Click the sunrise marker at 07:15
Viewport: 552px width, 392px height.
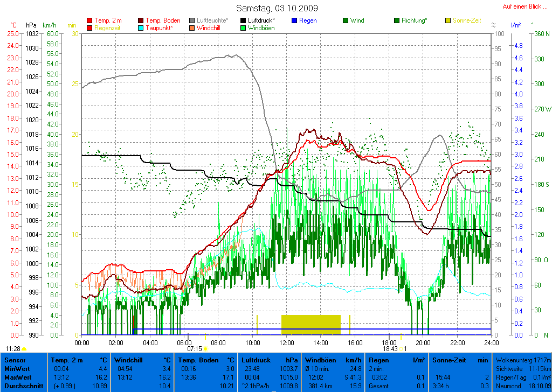pos(205,349)
